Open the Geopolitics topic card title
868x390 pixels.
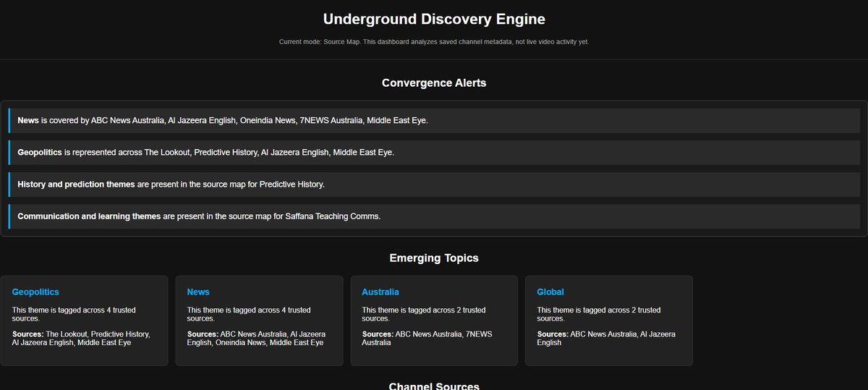click(x=35, y=292)
